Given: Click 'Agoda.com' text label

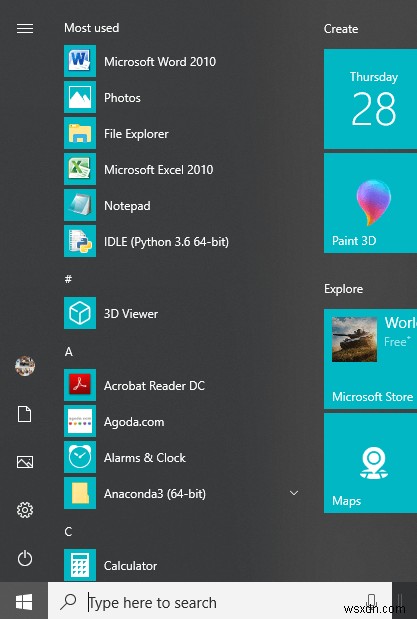Looking at the screenshot, I should click(x=134, y=422).
